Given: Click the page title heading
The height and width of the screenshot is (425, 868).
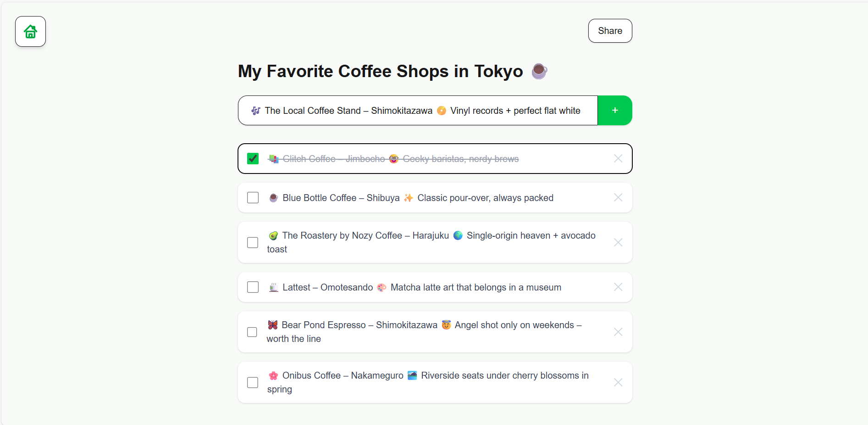Looking at the screenshot, I should tap(380, 72).
